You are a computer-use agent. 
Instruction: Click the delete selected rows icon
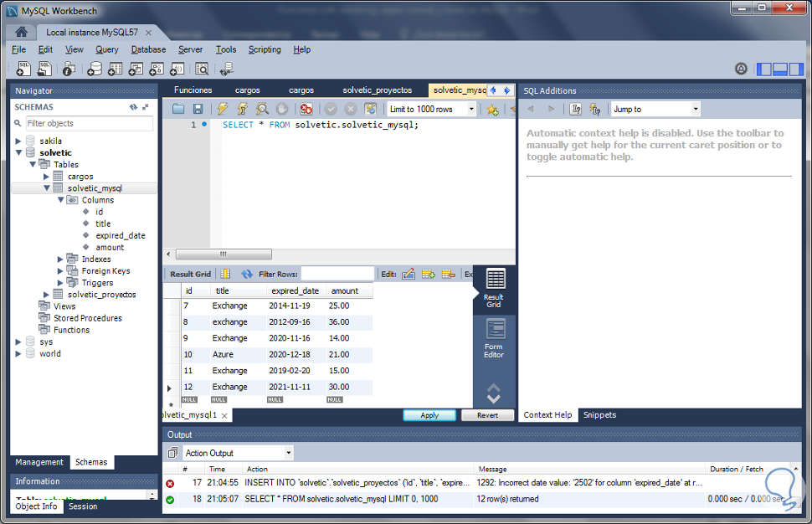[x=449, y=274]
